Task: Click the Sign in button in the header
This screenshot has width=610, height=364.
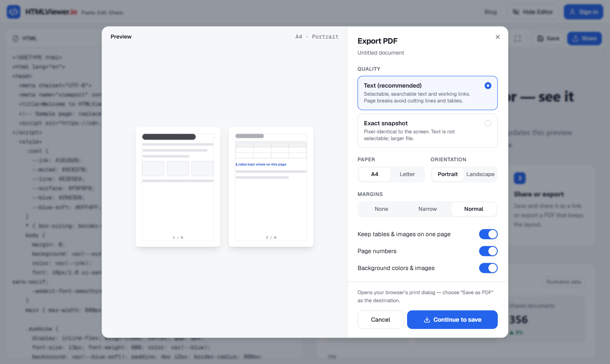Action: point(583,12)
